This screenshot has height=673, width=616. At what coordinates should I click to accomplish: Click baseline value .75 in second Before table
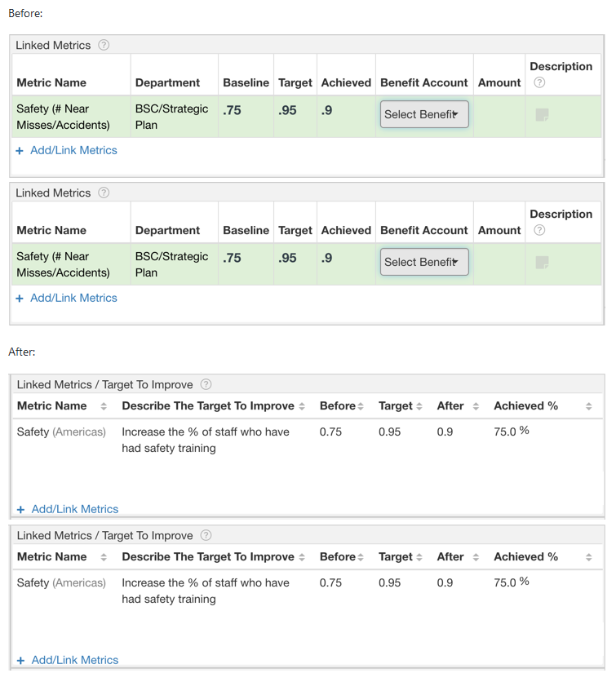232,258
